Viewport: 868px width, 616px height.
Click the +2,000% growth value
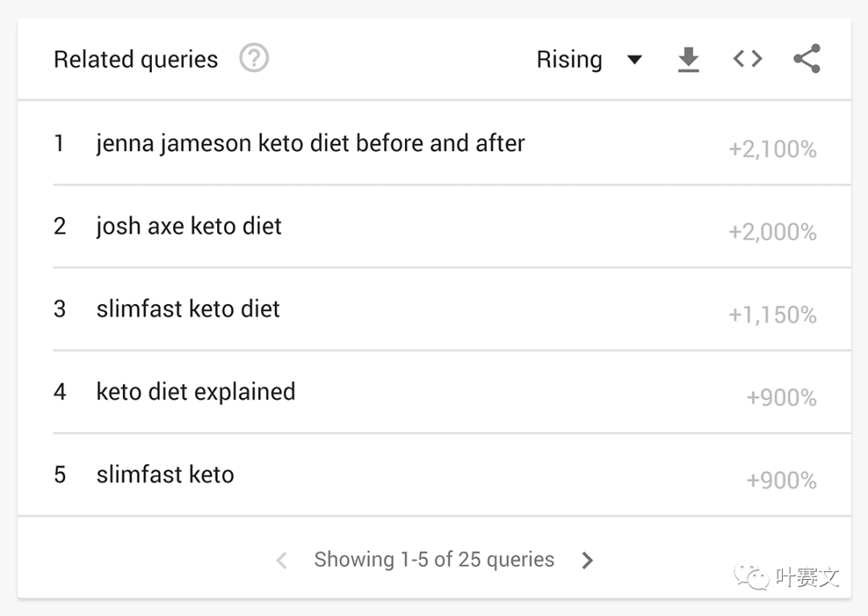coord(772,232)
